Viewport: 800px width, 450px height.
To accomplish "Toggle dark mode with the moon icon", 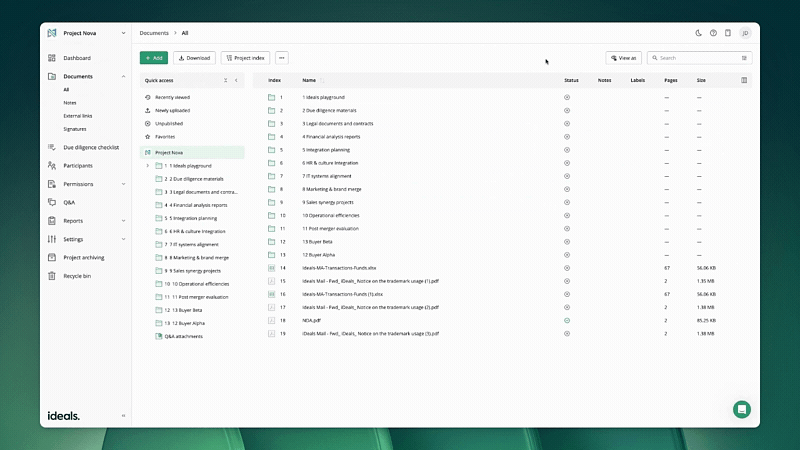I will tap(698, 33).
